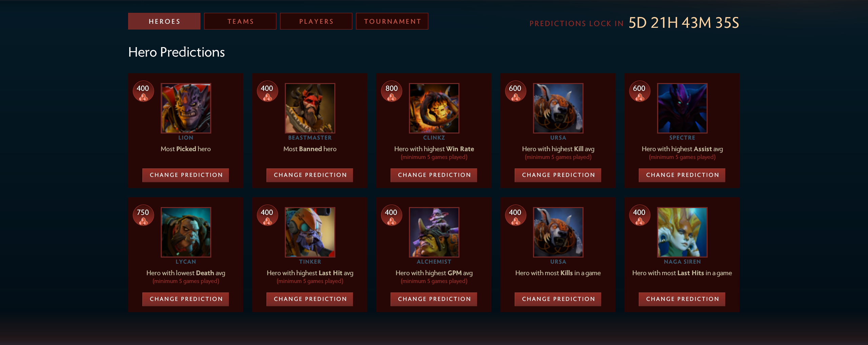Click the Naga Siren hero portrait

coord(682,232)
